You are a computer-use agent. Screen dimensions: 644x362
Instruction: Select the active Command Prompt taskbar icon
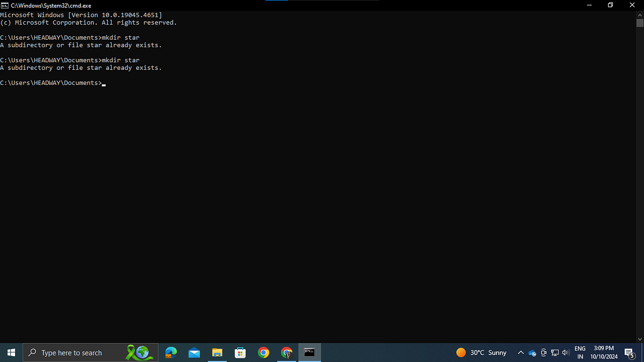pos(309,352)
